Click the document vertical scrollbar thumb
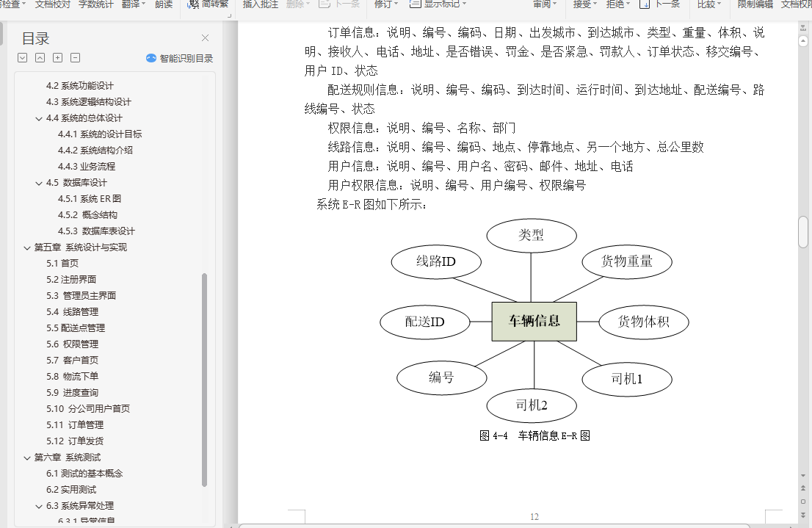812x528 pixels. (x=803, y=232)
